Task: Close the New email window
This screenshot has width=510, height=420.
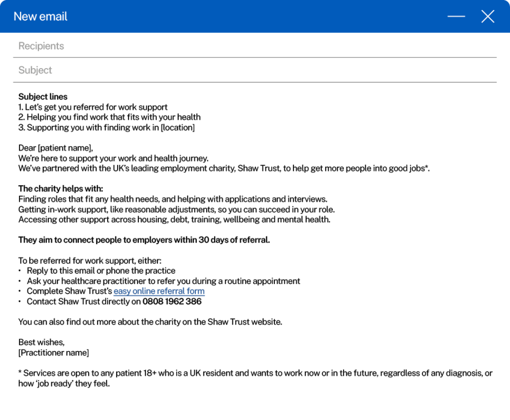Action: (488, 16)
